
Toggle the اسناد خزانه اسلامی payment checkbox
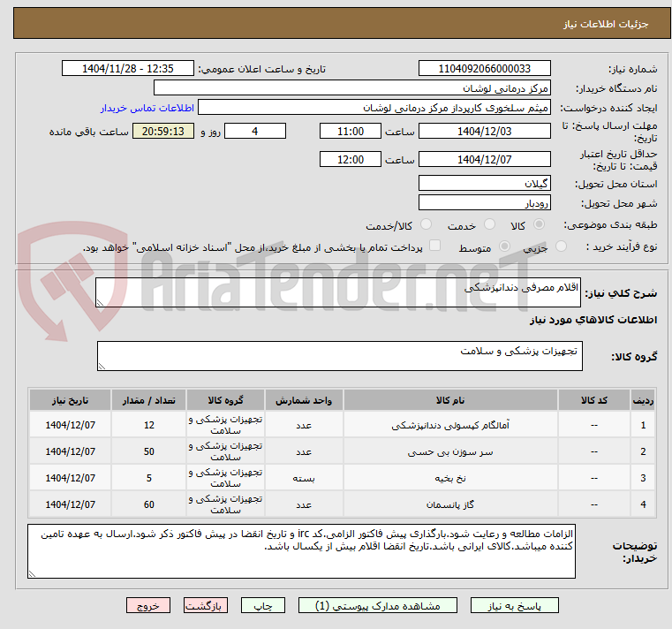point(435,246)
